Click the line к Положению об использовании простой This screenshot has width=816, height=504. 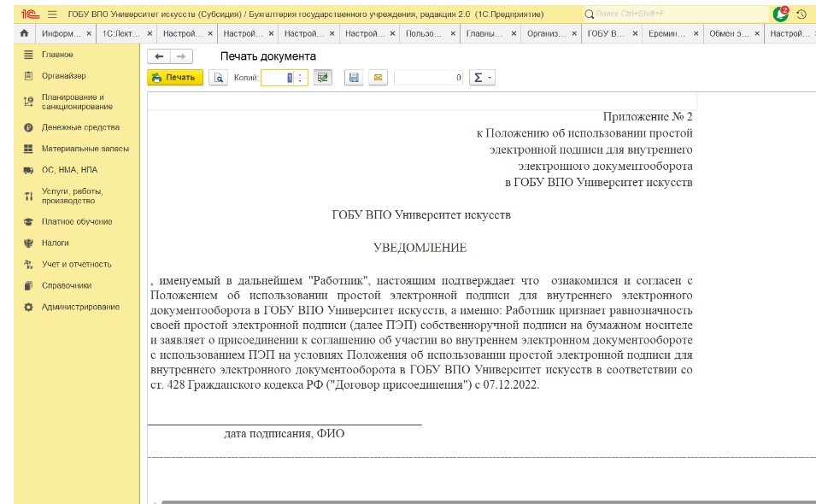(x=584, y=133)
